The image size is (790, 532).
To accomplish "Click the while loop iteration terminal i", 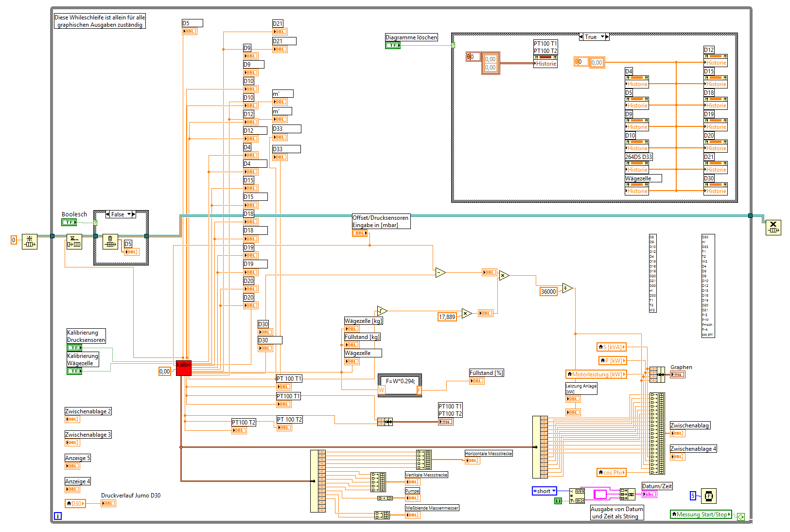I will 58,516.
